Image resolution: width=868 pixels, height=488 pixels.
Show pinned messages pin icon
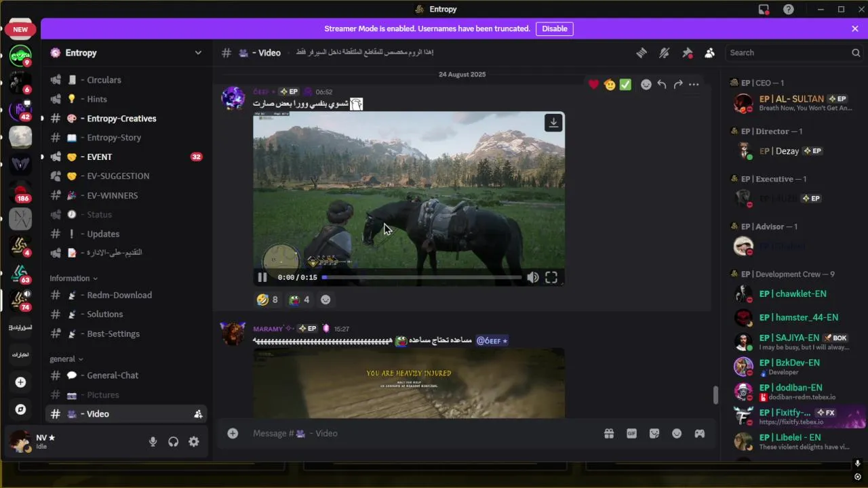click(687, 53)
